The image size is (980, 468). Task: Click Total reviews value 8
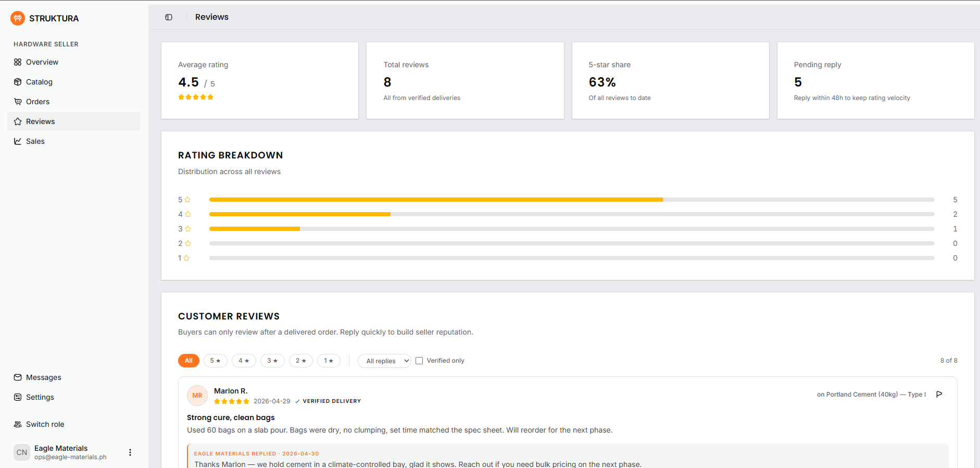(387, 82)
